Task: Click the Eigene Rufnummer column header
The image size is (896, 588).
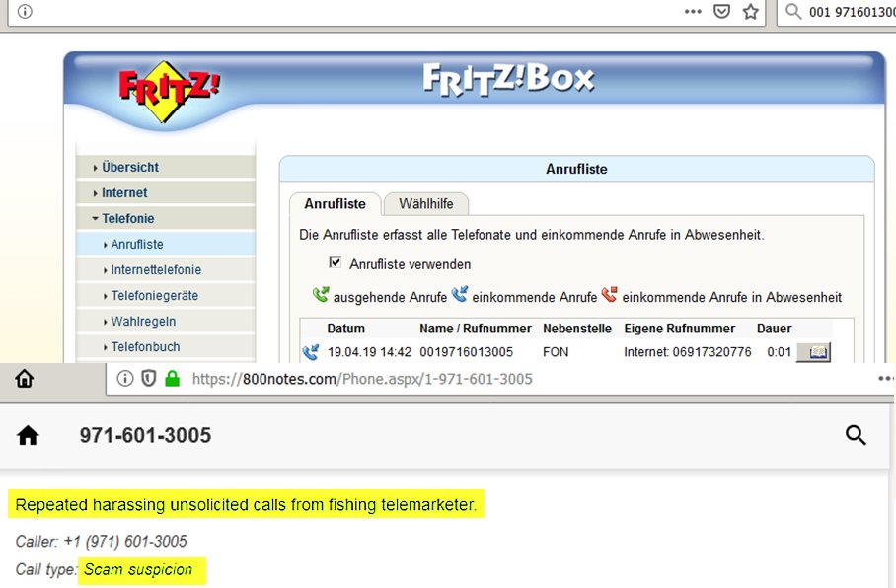Action: click(680, 329)
